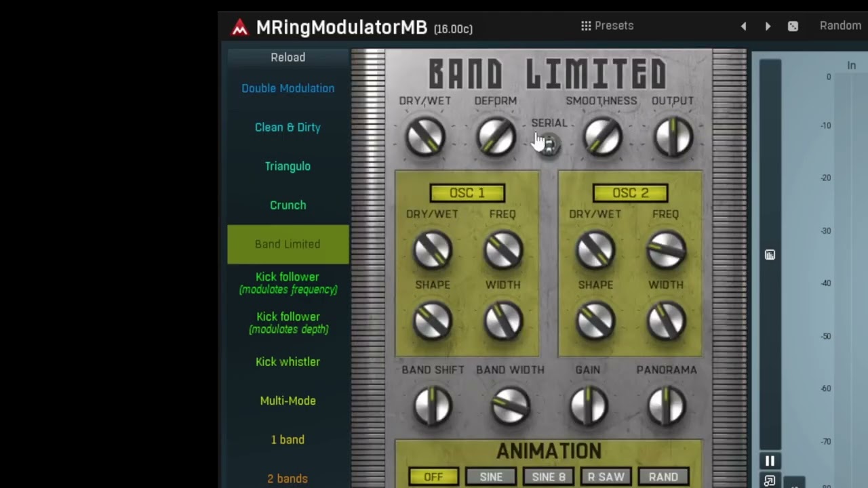Click the OUTPUT knob
The width and height of the screenshot is (868, 488).
coord(673,137)
